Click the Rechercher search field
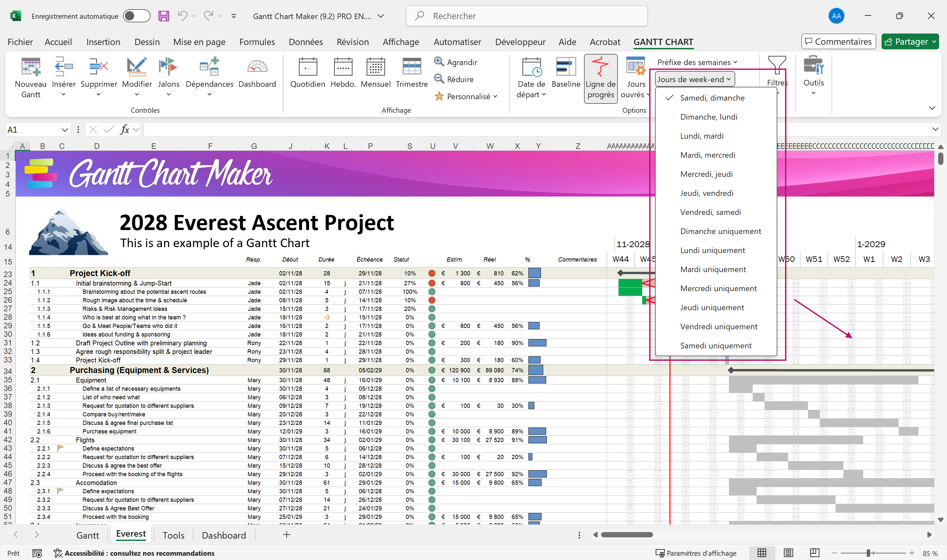 526,16
